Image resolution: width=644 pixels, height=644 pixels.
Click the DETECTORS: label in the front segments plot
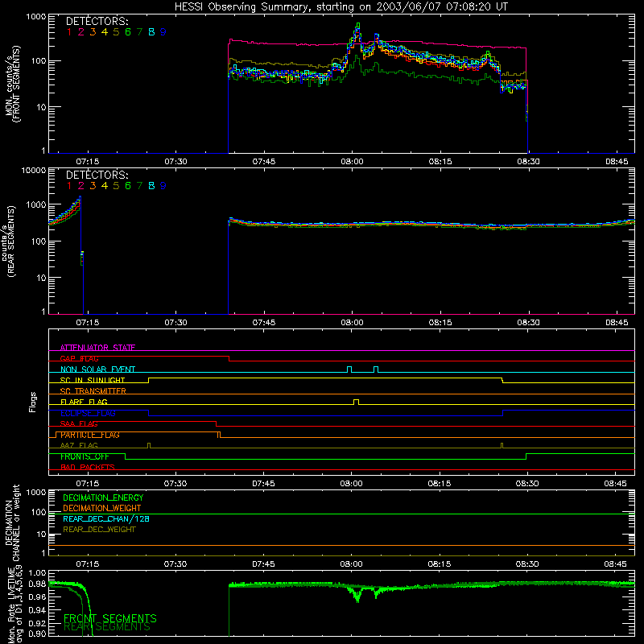click(97, 21)
